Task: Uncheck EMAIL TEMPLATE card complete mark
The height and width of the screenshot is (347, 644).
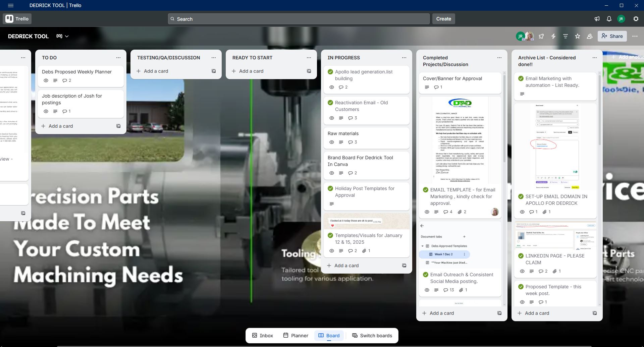Action: [426, 190]
